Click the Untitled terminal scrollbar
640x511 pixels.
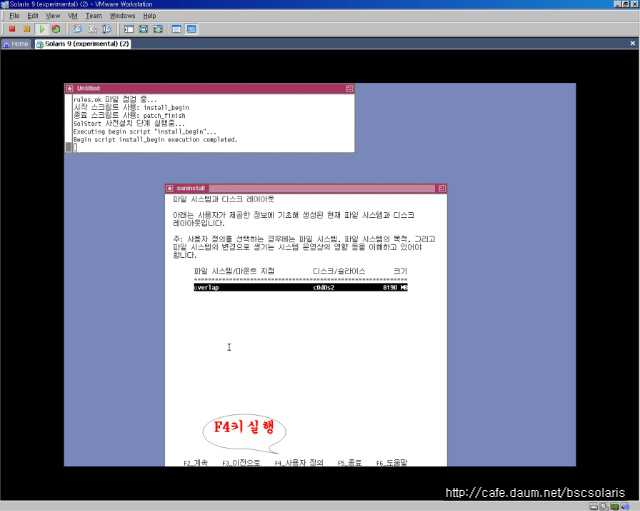pos(69,124)
